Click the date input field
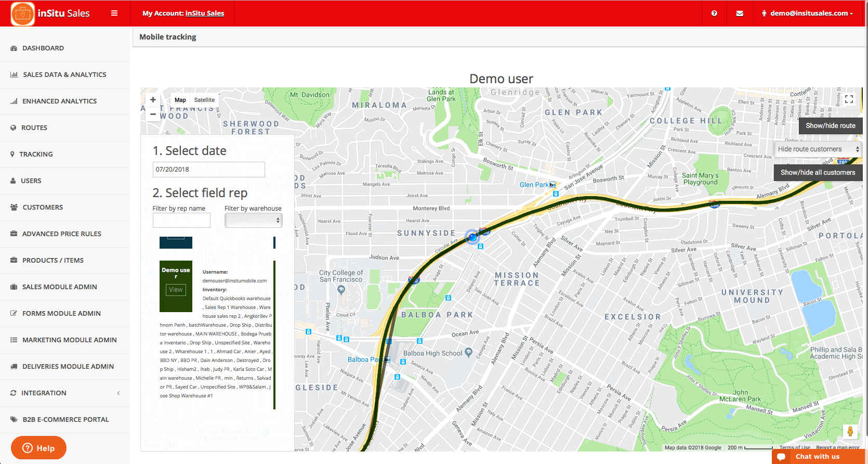The image size is (868, 464). point(208,170)
